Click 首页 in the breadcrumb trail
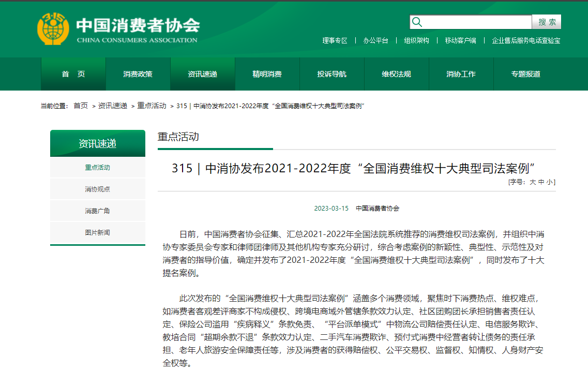The height and width of the screenshot is (371, 588). click(x=81, y=106)
